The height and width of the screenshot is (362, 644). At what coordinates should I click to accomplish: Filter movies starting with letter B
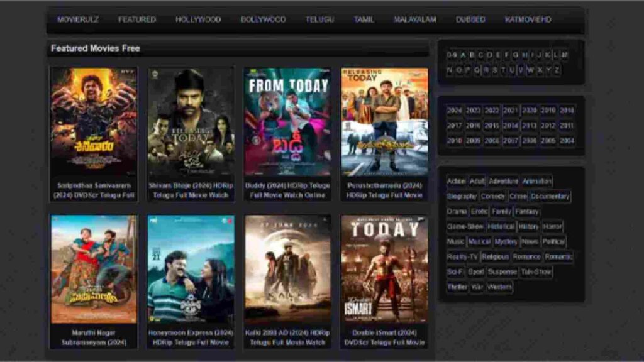coord(471,55)
